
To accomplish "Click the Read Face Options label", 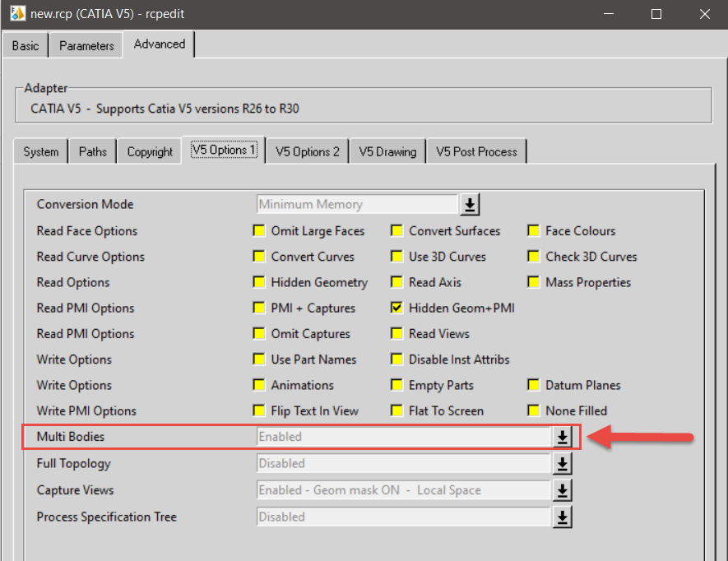I will pyautogui.click(x=87, y=231).
